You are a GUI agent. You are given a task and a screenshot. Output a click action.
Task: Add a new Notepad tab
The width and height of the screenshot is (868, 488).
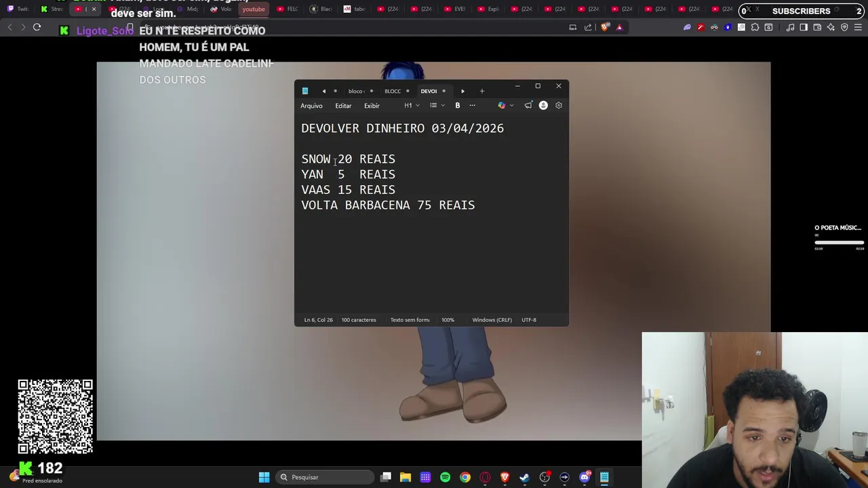(482, 91)
